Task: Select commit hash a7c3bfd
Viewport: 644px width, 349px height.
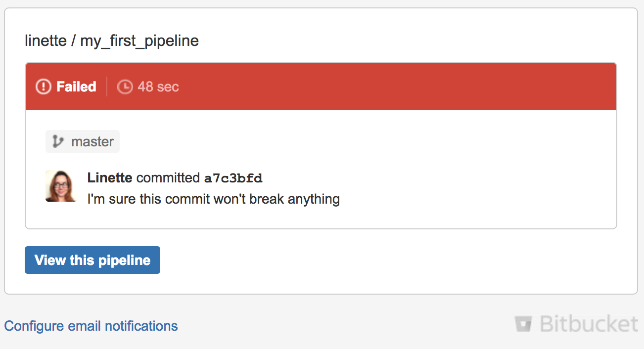Action: [x=233, y=178]
